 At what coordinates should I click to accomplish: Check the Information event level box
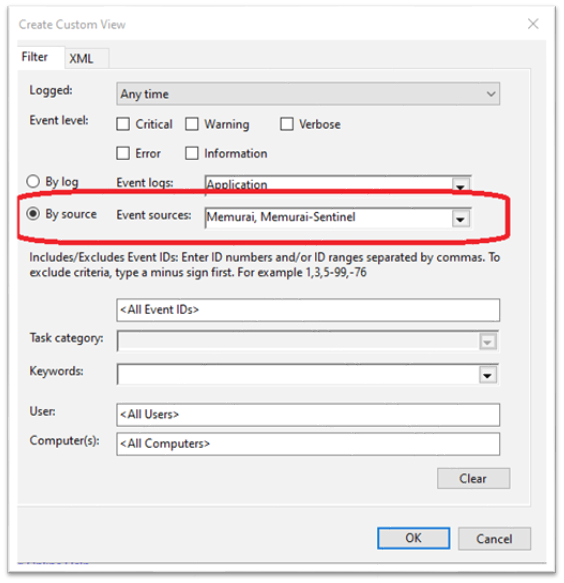192,153
